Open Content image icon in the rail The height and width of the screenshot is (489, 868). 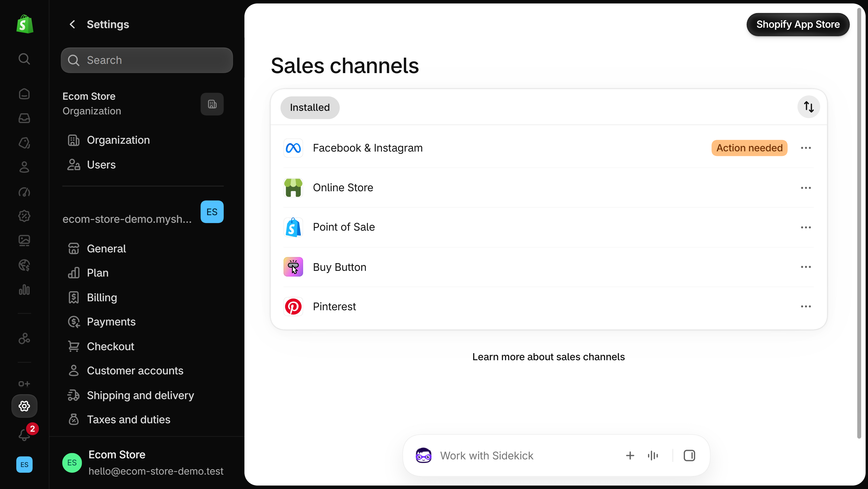24,241
